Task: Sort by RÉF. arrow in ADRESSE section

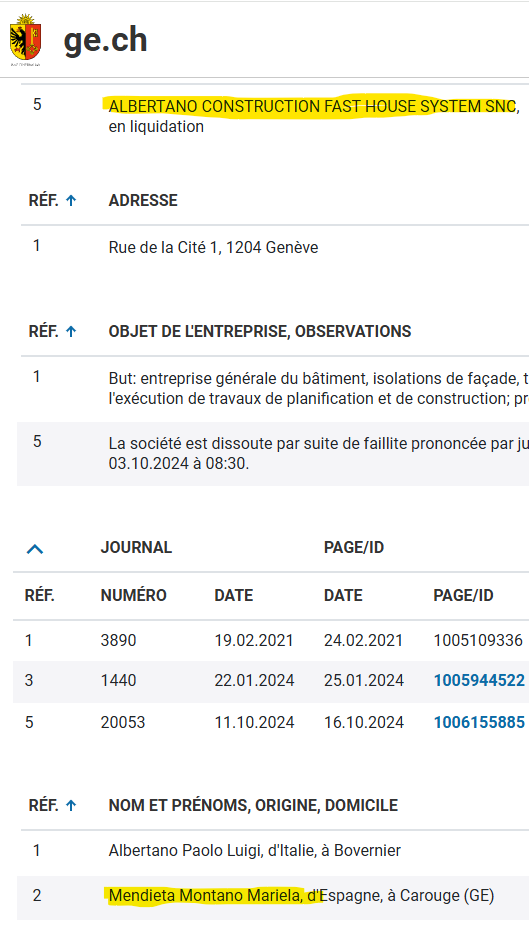Action: click(71, 200)
